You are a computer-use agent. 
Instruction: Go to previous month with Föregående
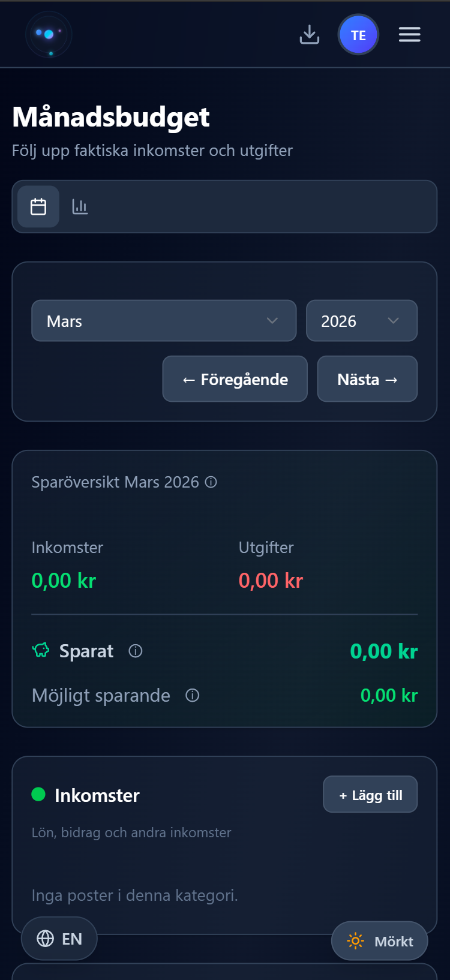click(235, 379)
